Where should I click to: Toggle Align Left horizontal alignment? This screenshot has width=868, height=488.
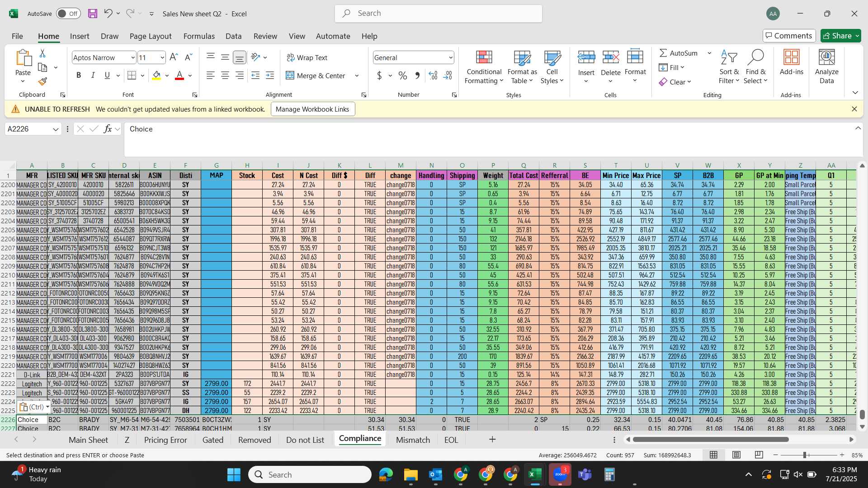click(210, 75)
